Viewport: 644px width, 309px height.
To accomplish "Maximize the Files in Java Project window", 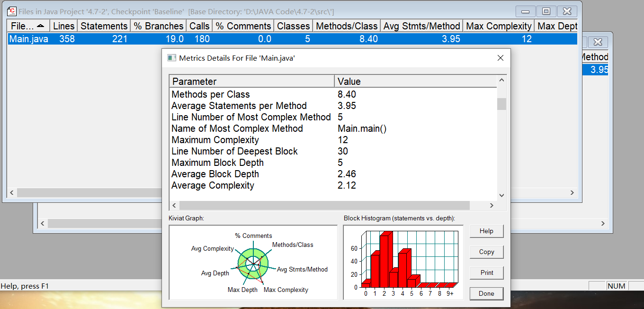I will click(546, 11).
